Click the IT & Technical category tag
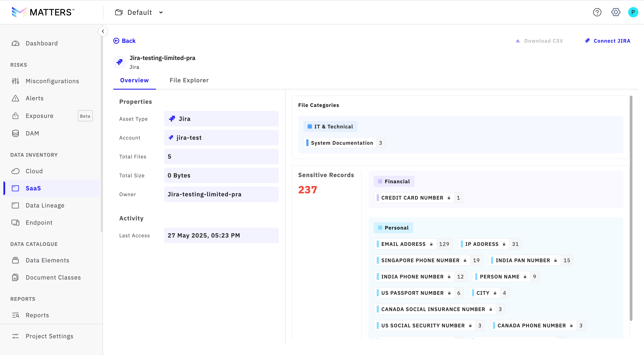Screen dimensions: 644x355 (x=330, y=127)
